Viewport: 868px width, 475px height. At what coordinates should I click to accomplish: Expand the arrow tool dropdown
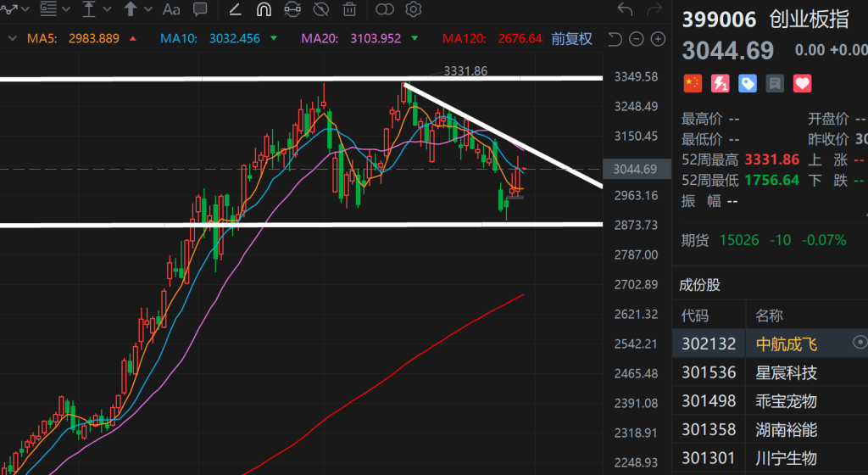(x=148, y=10)
